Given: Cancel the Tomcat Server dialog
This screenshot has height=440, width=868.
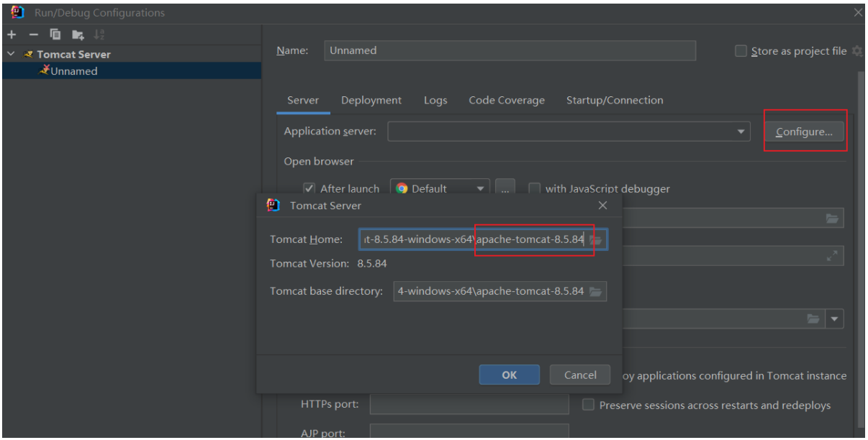Looking at the screenshot, I should point(580,375).
